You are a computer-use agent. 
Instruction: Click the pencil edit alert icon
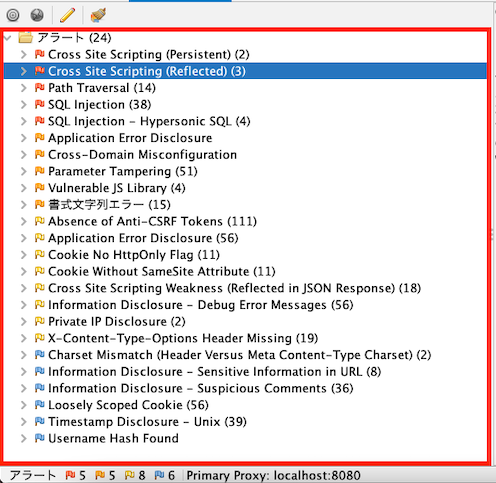[x=67, y=15]
